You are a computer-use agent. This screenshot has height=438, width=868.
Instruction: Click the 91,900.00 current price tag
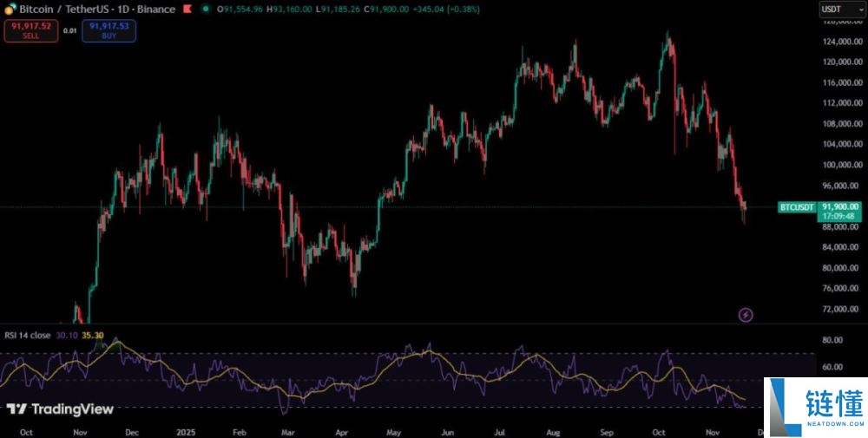point(840,206)
